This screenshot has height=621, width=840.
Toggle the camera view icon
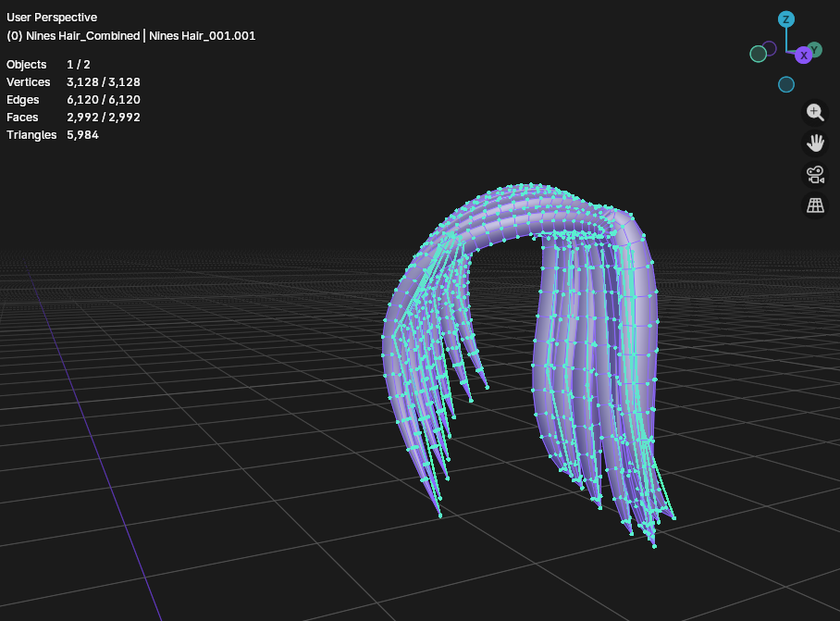pyautogui.click(x=815, y=174)
